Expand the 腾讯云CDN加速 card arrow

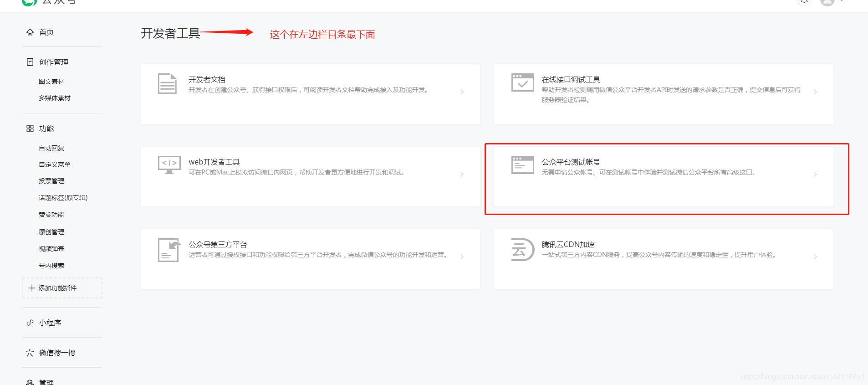(x=815, y=257)
